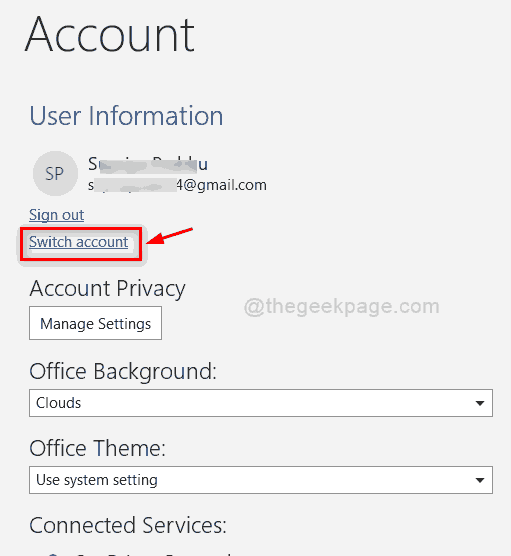This screenshot has height=556, width=511.
Task: Click the thegeekpage.com watermark text
Action: pos(342,307)
